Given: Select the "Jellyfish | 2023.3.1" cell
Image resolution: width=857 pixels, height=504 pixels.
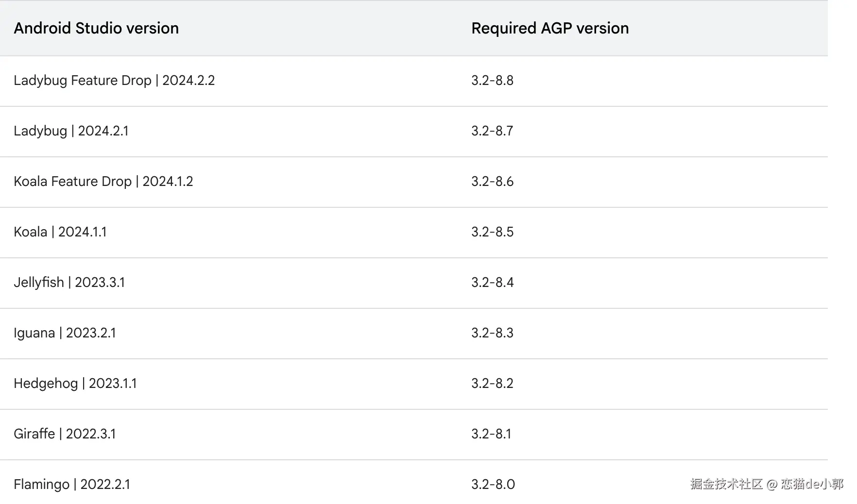Looking at the screenshot, I should (x=69, y=282).
